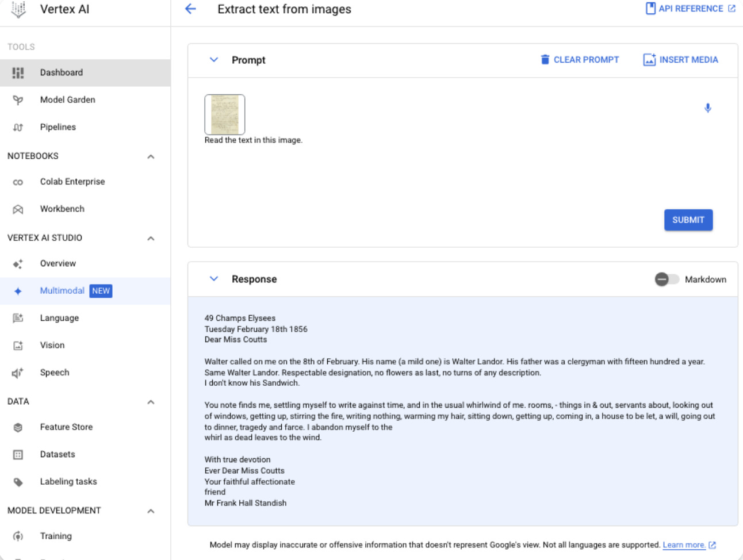Click the Dashboard grid icon
Image resolution: width=743 pixels, height=560 pixels.
tap(18, 73)
